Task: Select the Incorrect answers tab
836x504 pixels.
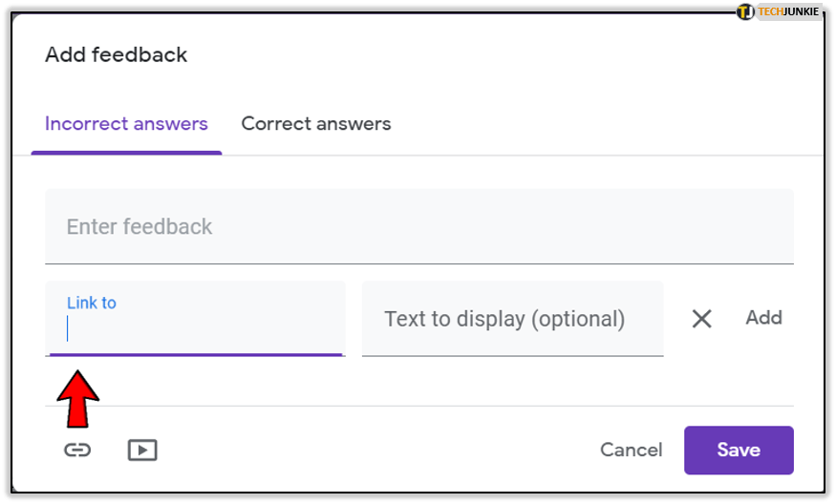Action: 126,124
